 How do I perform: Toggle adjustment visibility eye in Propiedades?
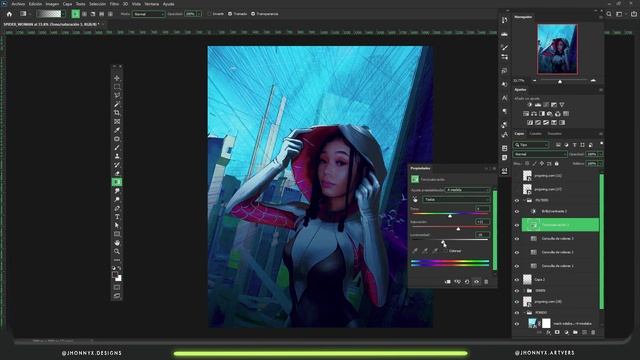476,282
